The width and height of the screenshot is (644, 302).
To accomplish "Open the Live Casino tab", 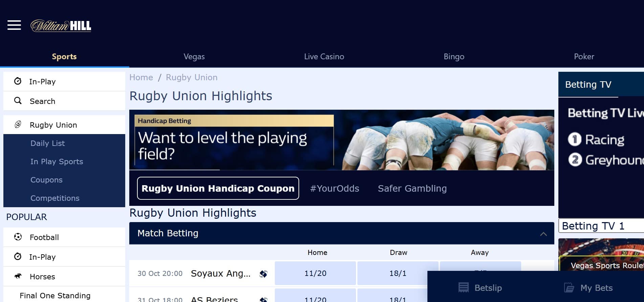I will pyautogui.click(x=324, y=57).
